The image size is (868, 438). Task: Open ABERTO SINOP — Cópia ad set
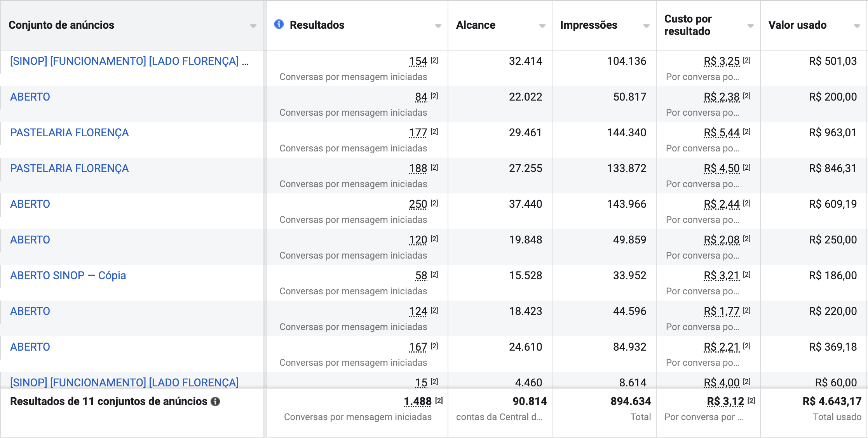[x=68, y=276]
